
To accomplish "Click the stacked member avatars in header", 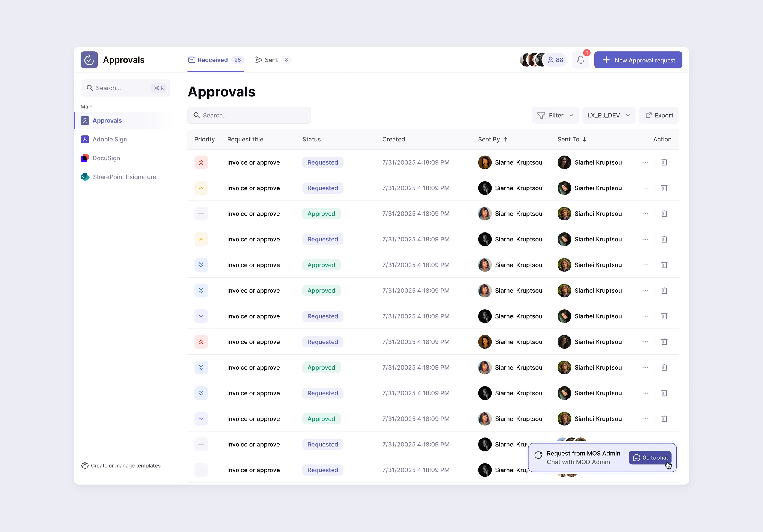I will point(533,60).
